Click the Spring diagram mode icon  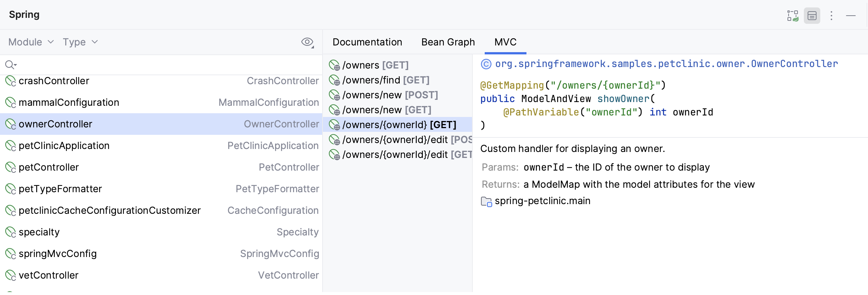[x=793, y=16]
